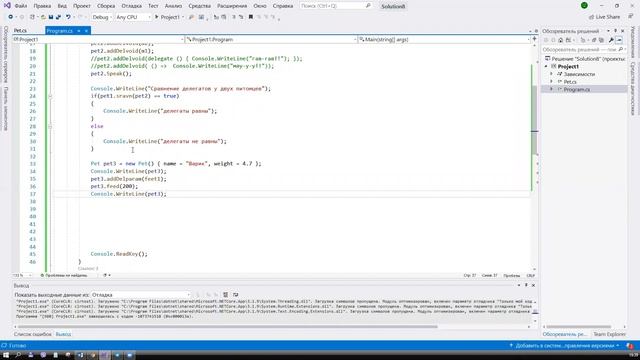This screenshot has width=640, height=360.
Task: Open the Проект menu
Action: click(82, 6)
